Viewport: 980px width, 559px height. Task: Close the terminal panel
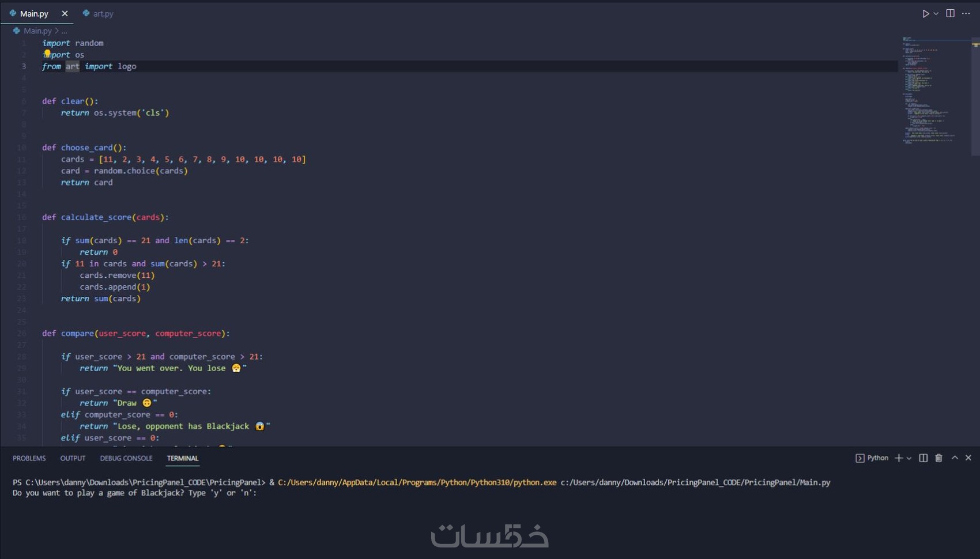coord(968,458)
